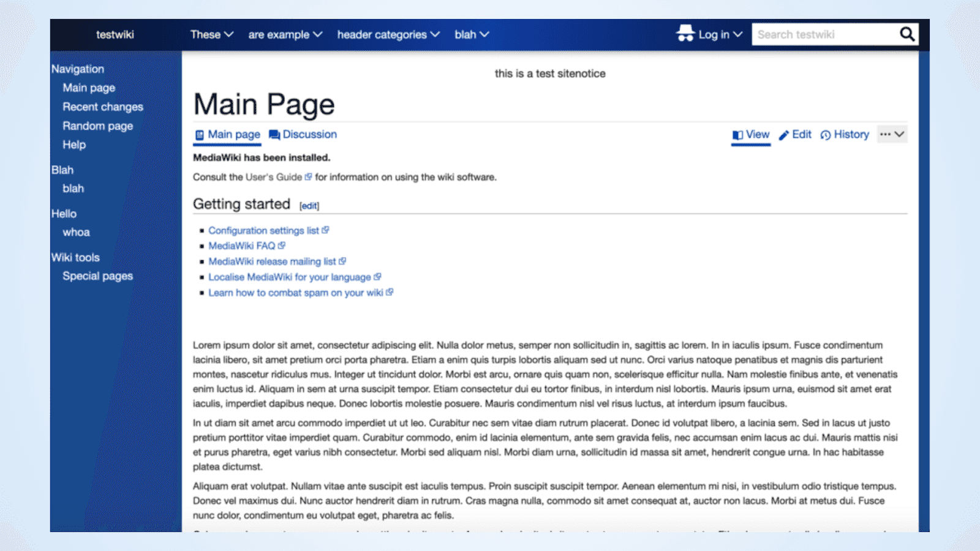Expand the chevron next to the ellipsis menu
The width and height of the screenshot is (980, 551).
point(899,133)
